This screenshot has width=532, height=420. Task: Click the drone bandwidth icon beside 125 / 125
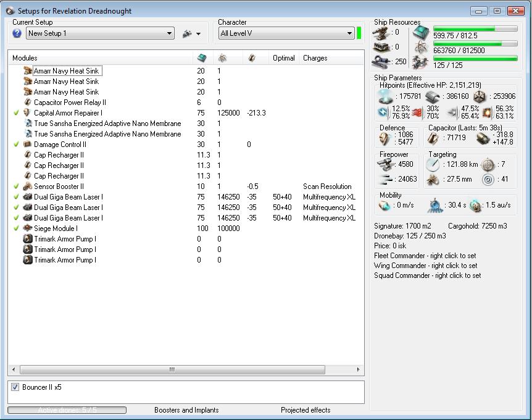[420, 63]
